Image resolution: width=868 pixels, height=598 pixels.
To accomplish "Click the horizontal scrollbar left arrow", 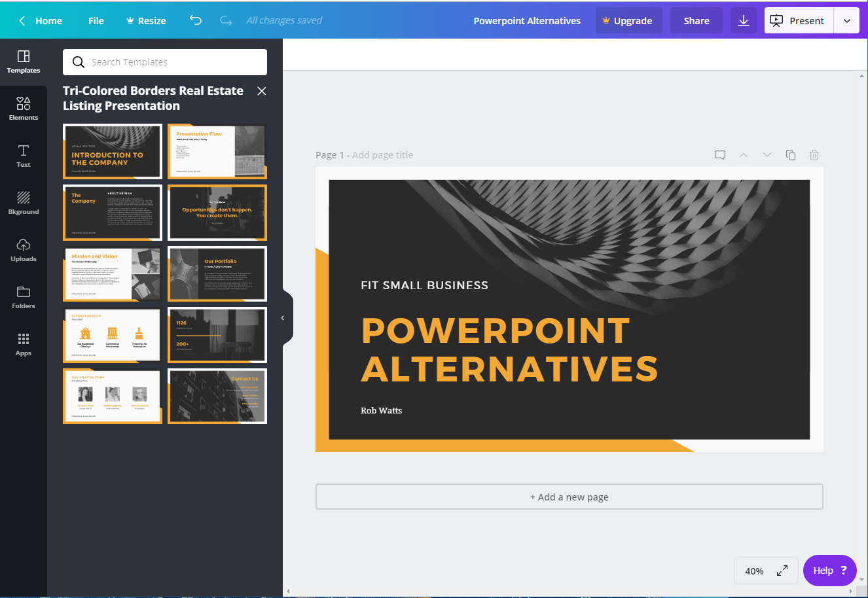I will (288, 591).
